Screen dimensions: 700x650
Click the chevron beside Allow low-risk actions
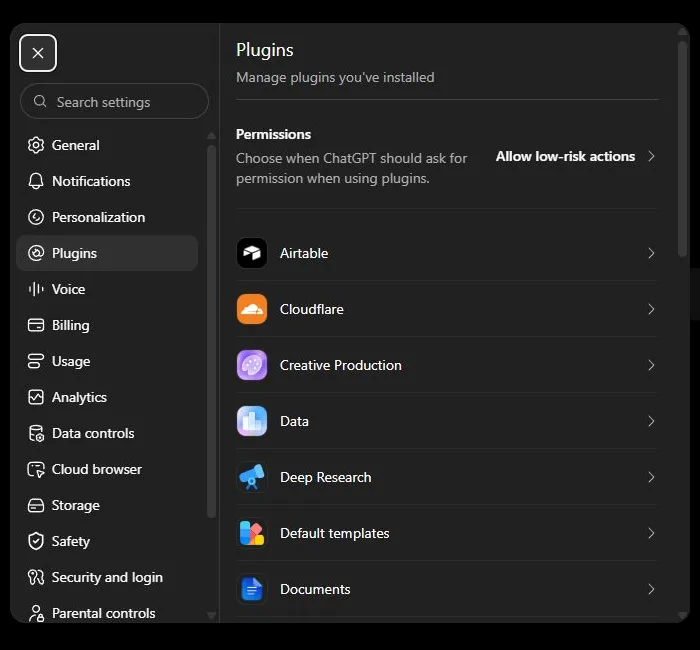pos(651,156)
